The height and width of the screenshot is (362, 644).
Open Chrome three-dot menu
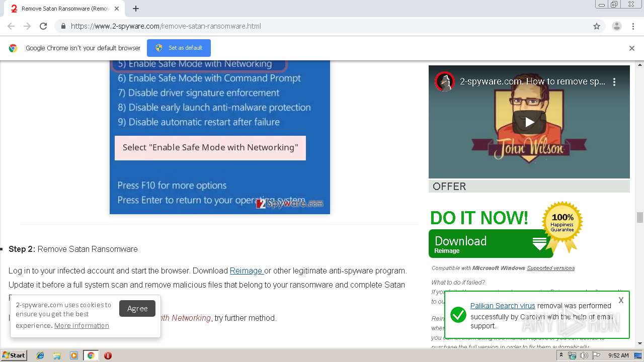633,26
